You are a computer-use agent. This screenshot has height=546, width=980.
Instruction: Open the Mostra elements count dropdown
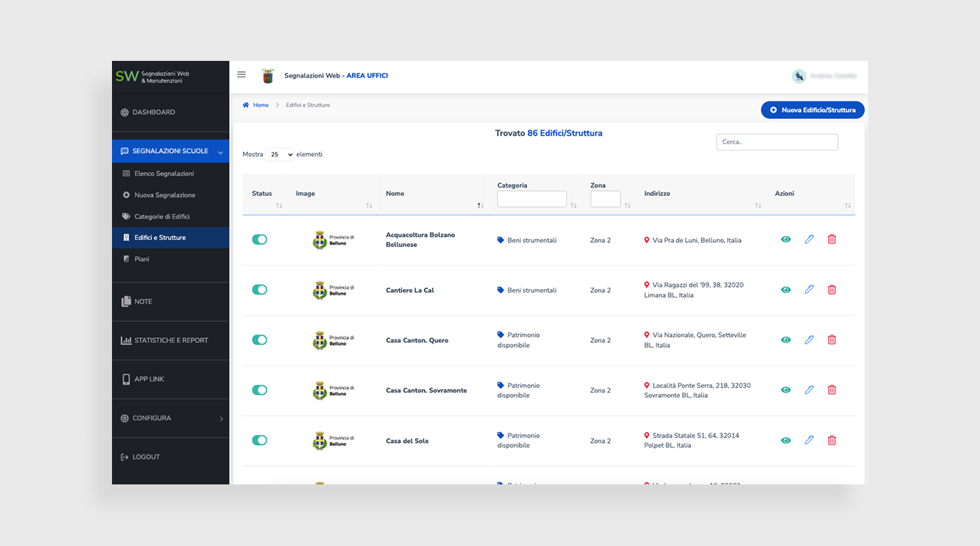pos(279,155)
